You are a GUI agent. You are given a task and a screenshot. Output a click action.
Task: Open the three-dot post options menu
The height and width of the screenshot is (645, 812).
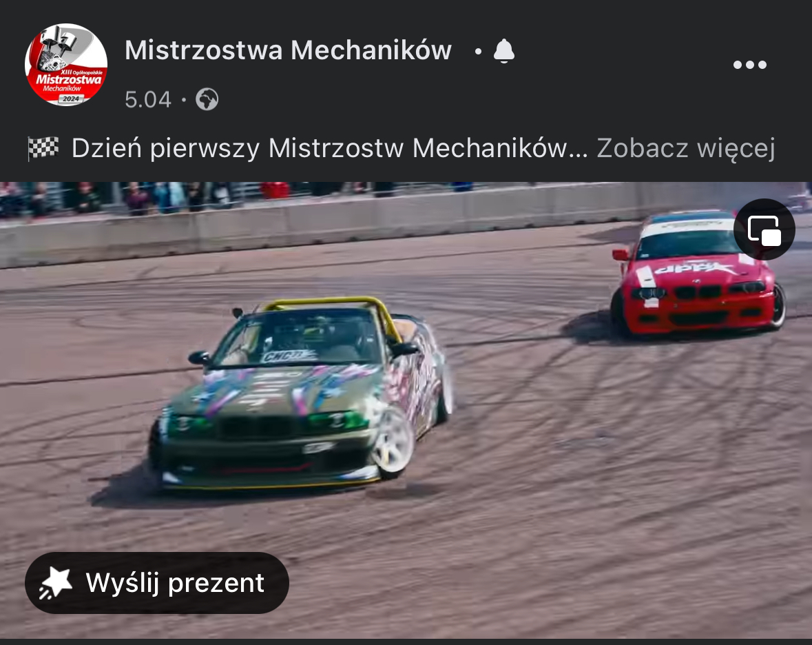pyautogui.click(x=749, y=65)
